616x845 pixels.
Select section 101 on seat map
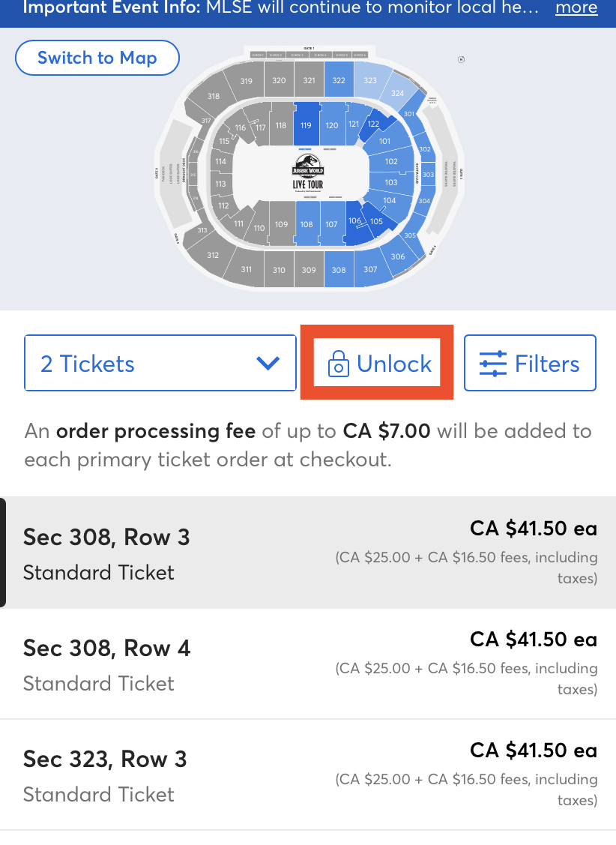coord(384,141)
